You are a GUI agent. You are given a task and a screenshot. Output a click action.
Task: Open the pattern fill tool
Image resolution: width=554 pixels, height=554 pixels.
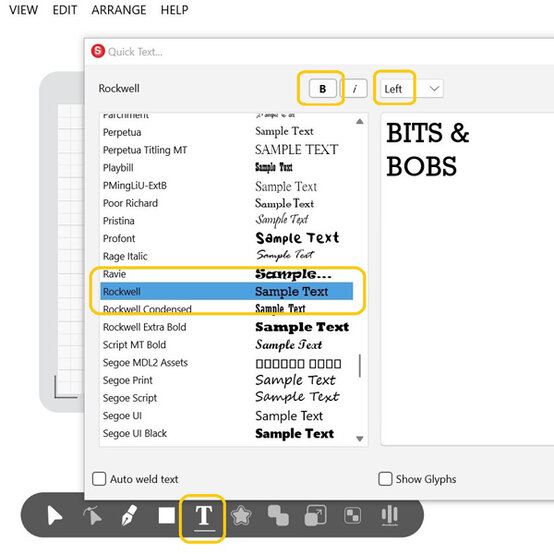coord(353,515)
